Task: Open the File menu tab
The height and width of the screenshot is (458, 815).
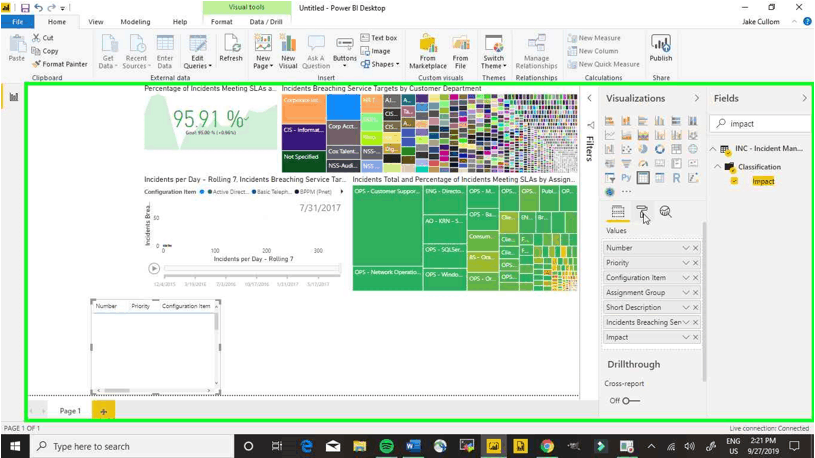Action: click(17, 22)
